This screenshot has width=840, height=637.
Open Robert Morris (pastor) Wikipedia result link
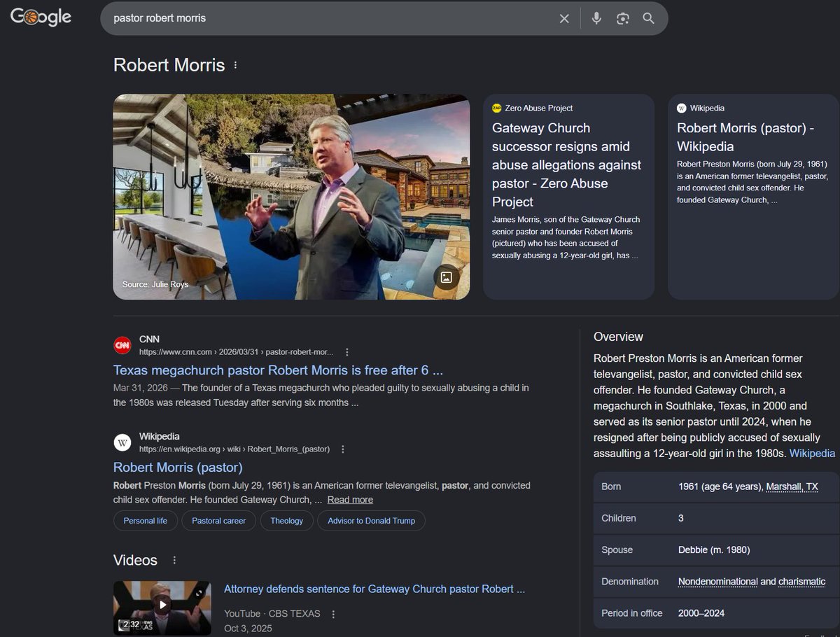pos(178,467)
